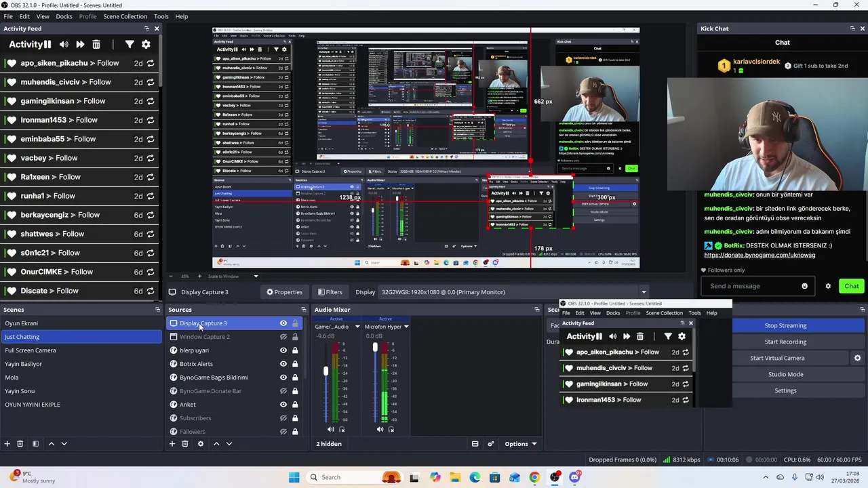Open Advanced Audio Properties gears icon
The height and width of the screenshot is (488, 868).
pyautogui.click(x=491, y=444)
